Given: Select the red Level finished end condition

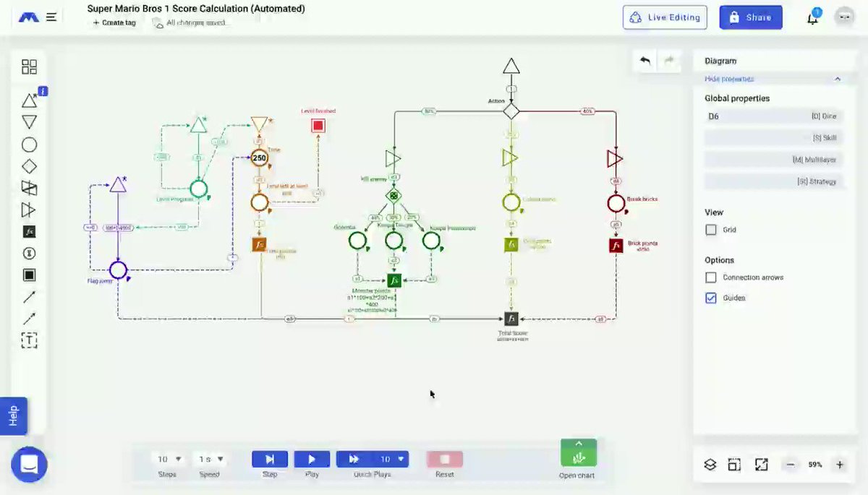Looking at the screenshot, I should coord(318,126).
